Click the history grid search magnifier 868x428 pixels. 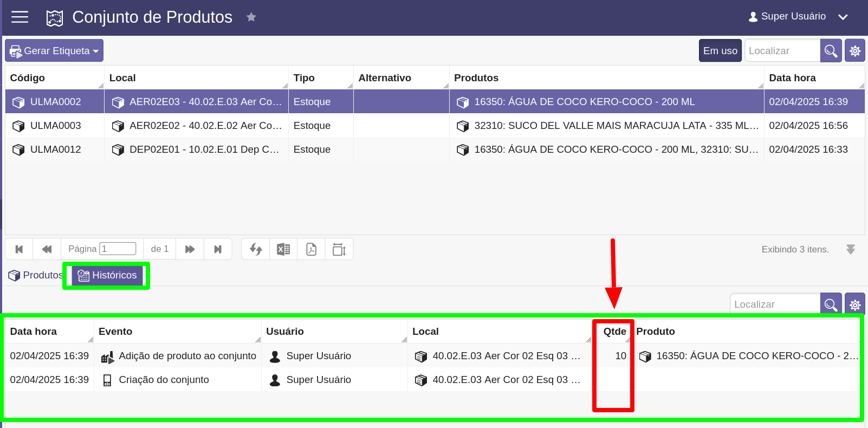pyautogui.click(x=831, y=304)
